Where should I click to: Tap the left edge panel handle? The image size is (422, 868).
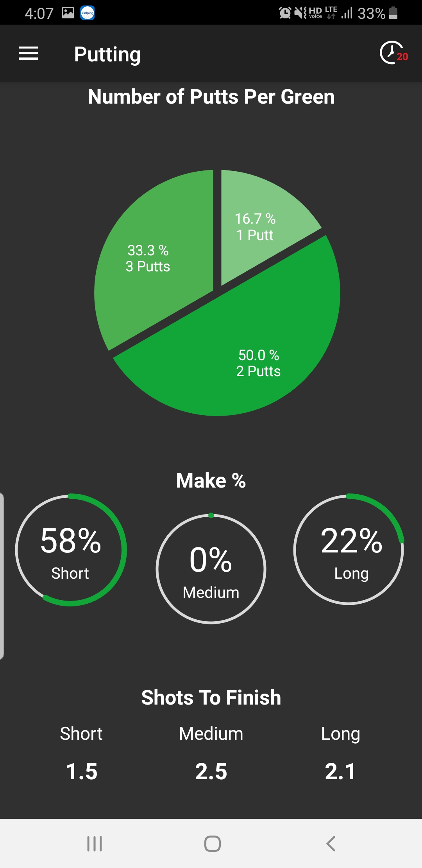[x=2, y=576]
